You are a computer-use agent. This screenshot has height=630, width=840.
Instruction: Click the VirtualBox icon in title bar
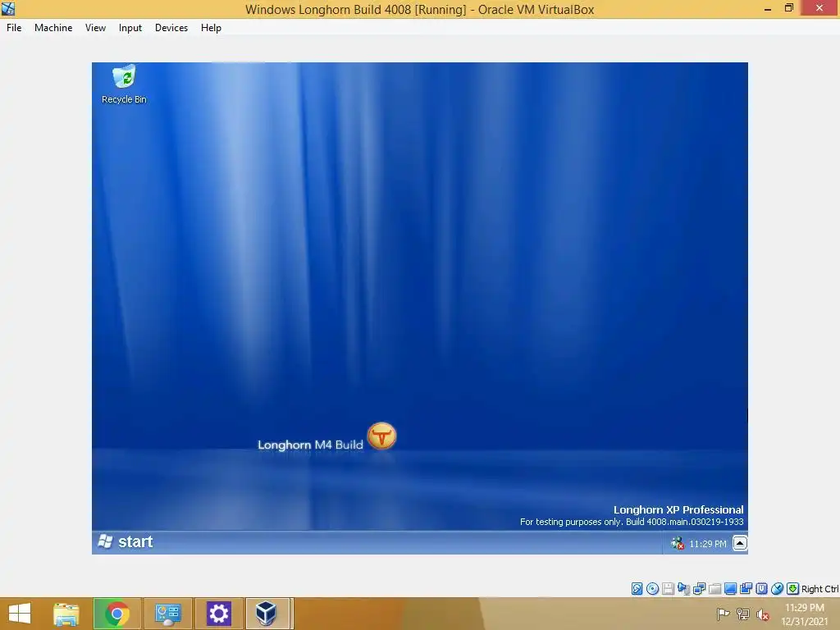(x=8, y=8)
